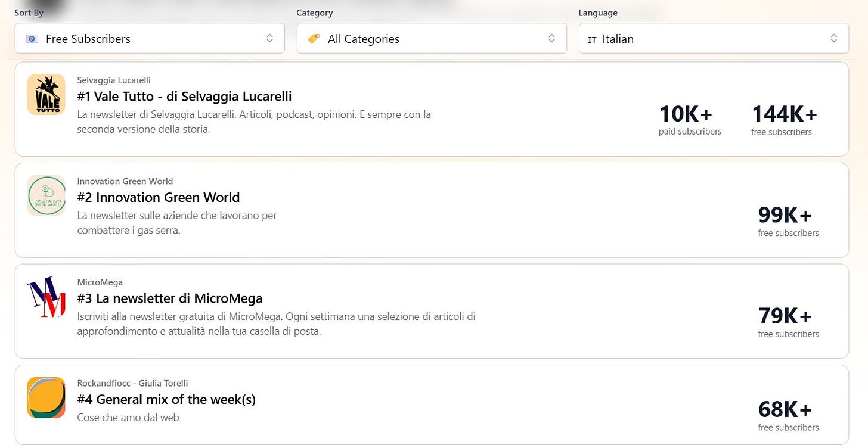Screen dimensions: 868x448
Task: Open #4 General mix of the week(s)
Action: [x=166, y=399]
